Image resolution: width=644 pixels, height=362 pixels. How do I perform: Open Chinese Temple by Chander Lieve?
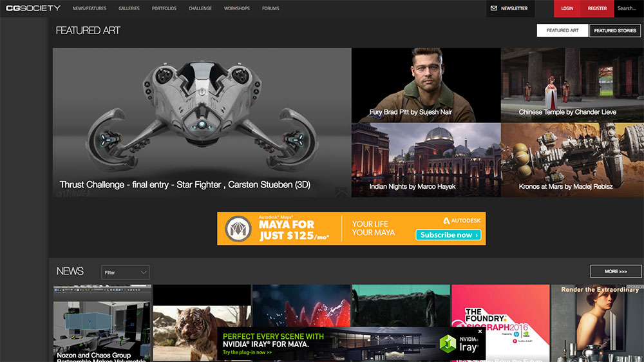(573, 85)
